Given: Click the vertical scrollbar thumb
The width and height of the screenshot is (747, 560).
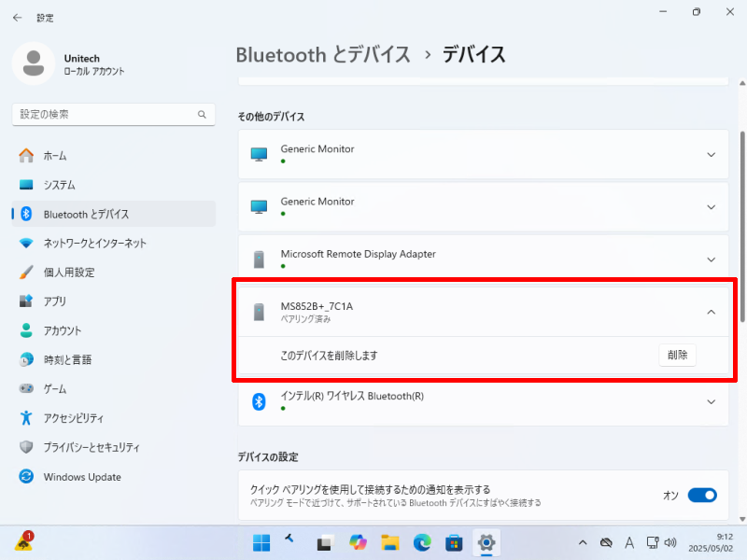Looking at the screenshot, I should coord(742,227).
